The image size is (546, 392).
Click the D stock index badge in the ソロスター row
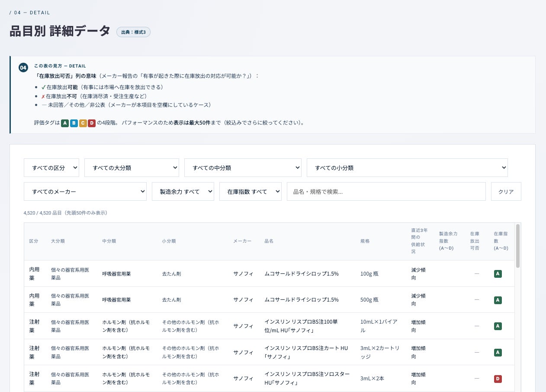click(x=498, y=379)
